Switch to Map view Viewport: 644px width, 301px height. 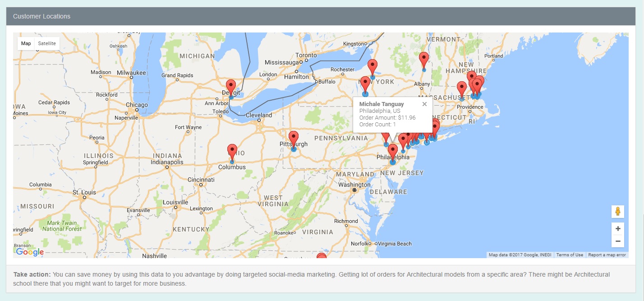pyautogui.click(x=26, y=43)
